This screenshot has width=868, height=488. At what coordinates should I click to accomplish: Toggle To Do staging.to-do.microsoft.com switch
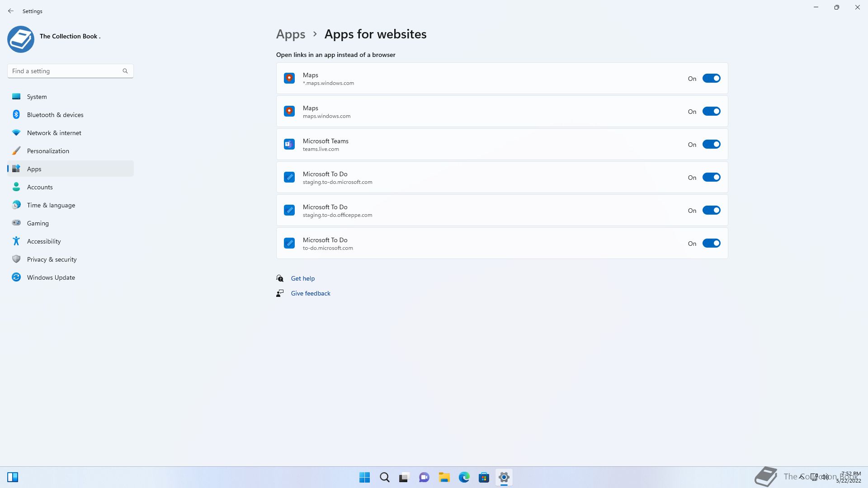(711, 178)
